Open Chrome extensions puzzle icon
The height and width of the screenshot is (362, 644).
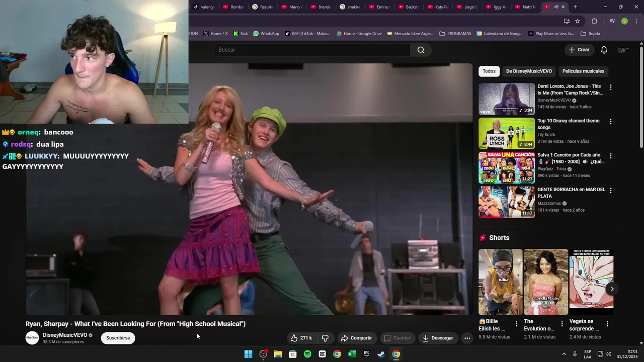coord(594,21)
